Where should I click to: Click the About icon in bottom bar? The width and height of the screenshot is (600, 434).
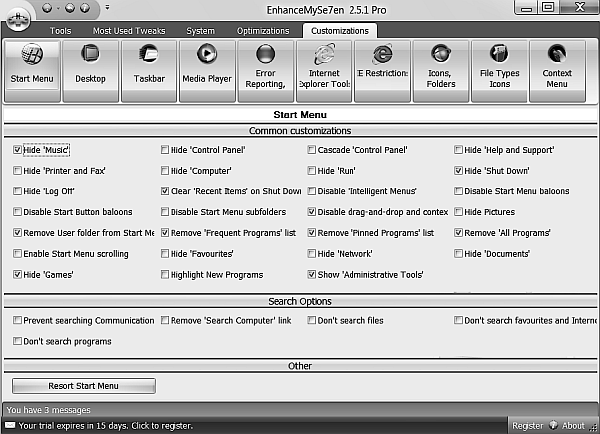point(553,425)
